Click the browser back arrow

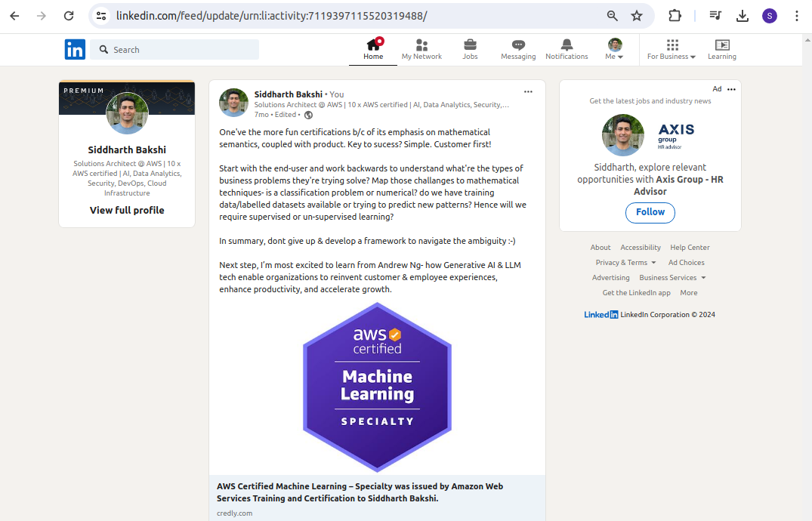[14, 16]
